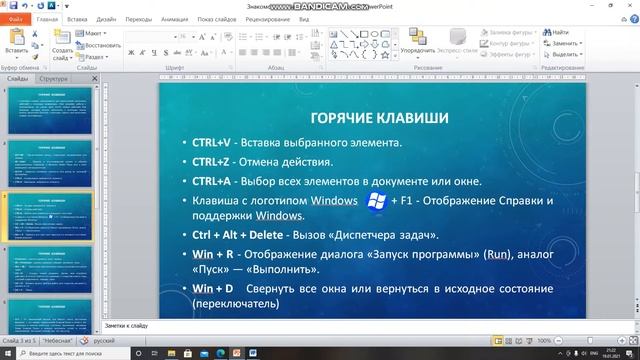Open the Windows Start button
Image resolution: width=640 pixels, height=360 pixels.
(x=7, y=353)
